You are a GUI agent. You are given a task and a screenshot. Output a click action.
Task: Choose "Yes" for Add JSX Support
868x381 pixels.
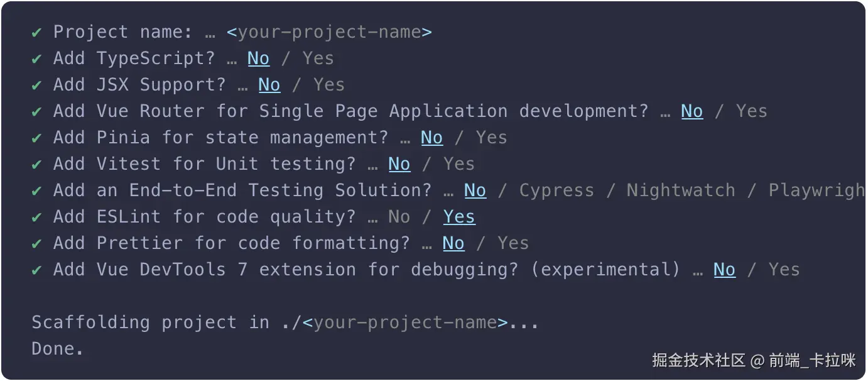pos(328,85)
